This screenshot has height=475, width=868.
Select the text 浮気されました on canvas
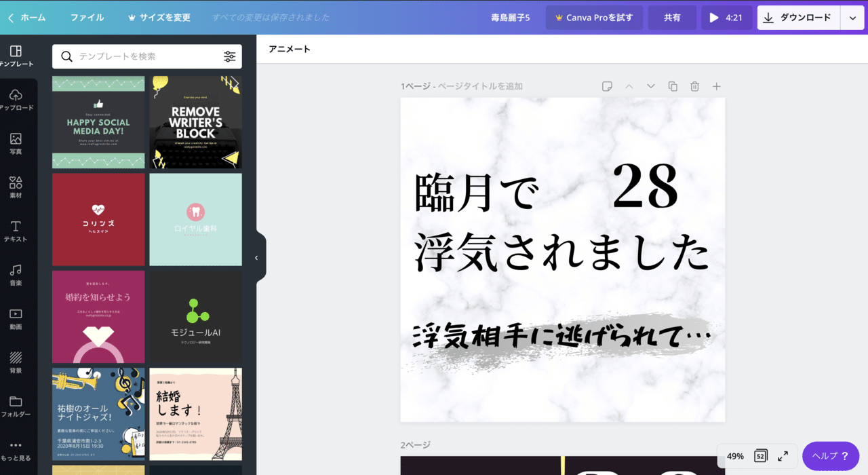point(561,252)
